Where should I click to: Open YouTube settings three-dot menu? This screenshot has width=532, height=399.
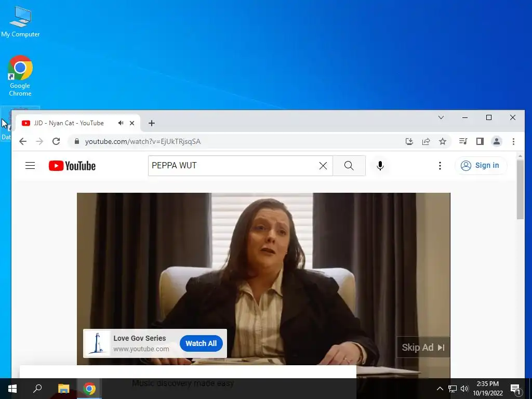pyautogui.click(x=440, y=166)
